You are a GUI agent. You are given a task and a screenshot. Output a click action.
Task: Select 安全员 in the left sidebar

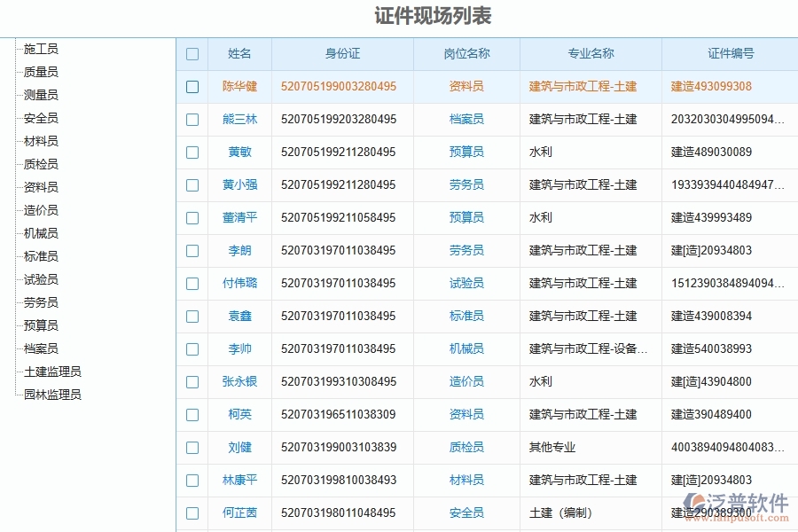(42, 118)
